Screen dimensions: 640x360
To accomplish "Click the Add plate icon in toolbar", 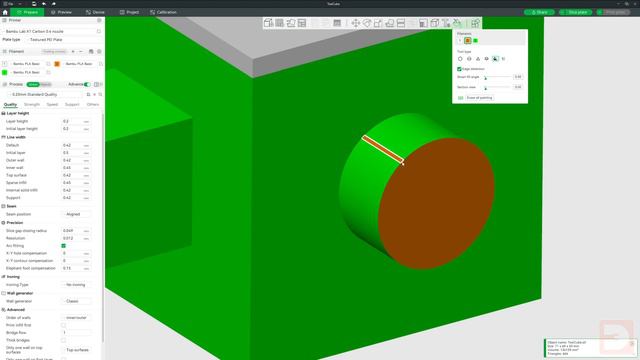I will pos(279,23).
